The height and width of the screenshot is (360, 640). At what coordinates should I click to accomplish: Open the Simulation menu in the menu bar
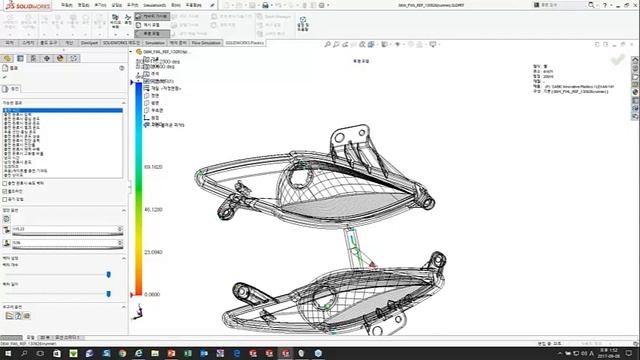tap(155, 5)
